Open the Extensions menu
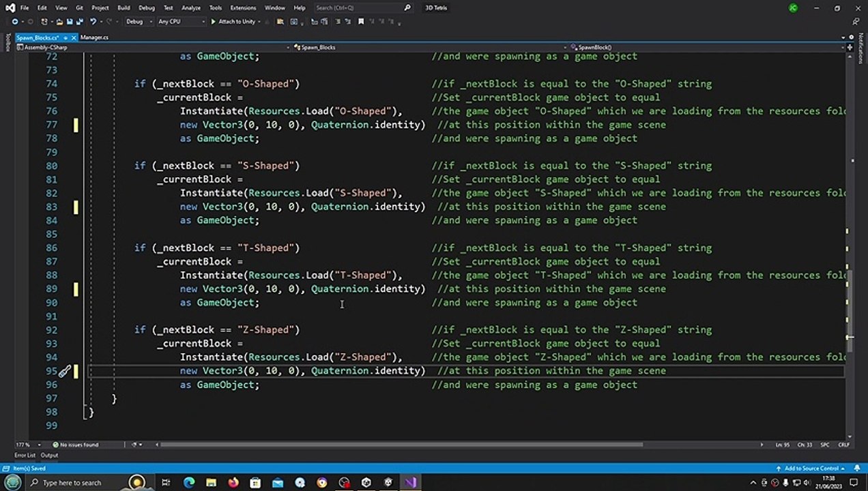This screenshot has width=868, height=491. (x=242, y=8)
